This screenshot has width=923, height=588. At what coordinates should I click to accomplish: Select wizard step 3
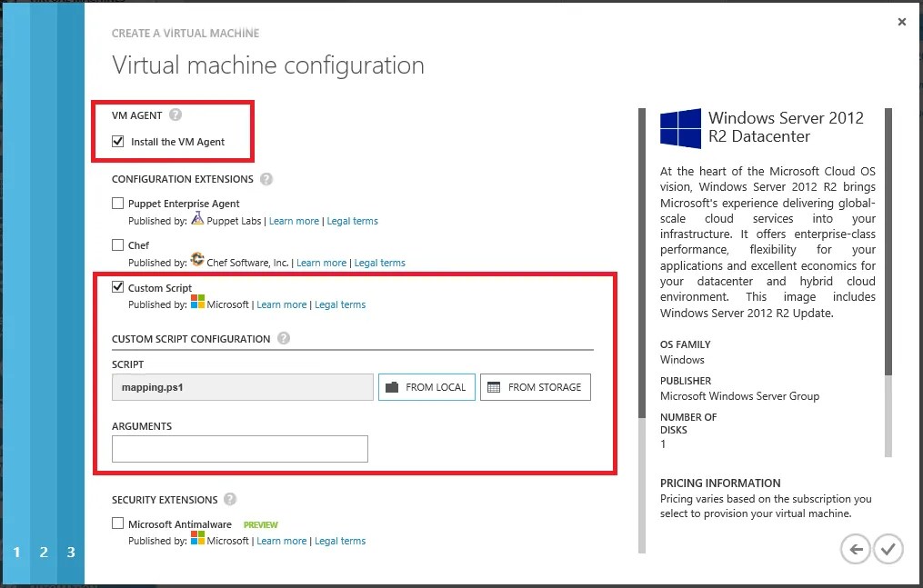point(71,553)
